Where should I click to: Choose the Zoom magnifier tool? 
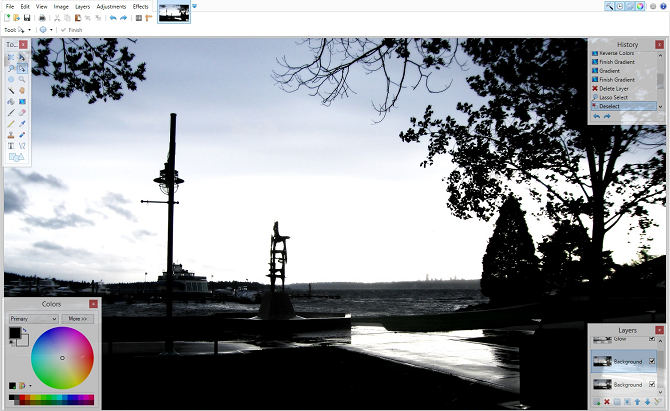22,80
